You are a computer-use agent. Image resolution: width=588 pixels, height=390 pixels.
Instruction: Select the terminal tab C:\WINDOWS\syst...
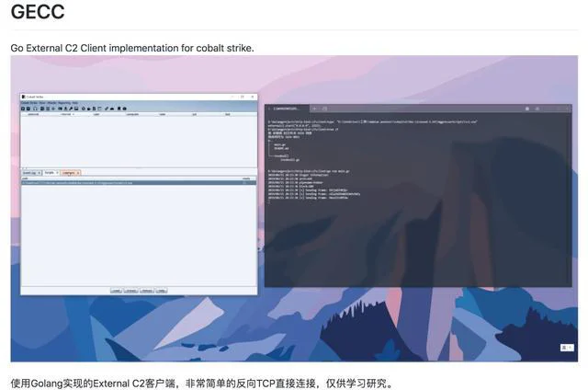pyautogui.click(x=287, y=109)
